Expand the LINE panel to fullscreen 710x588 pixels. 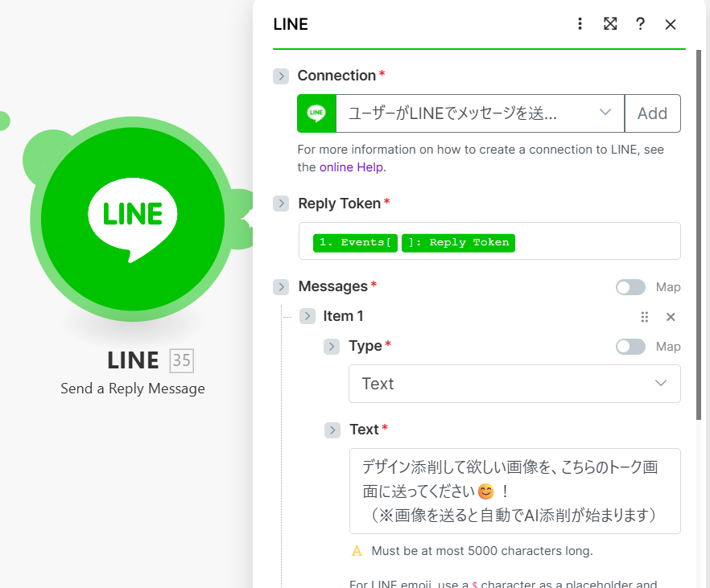610,24
